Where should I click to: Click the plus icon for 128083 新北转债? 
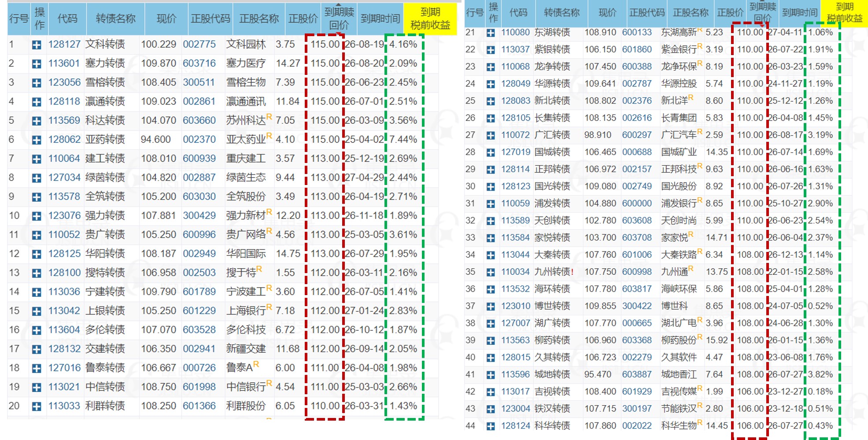[x=491, y=101]
